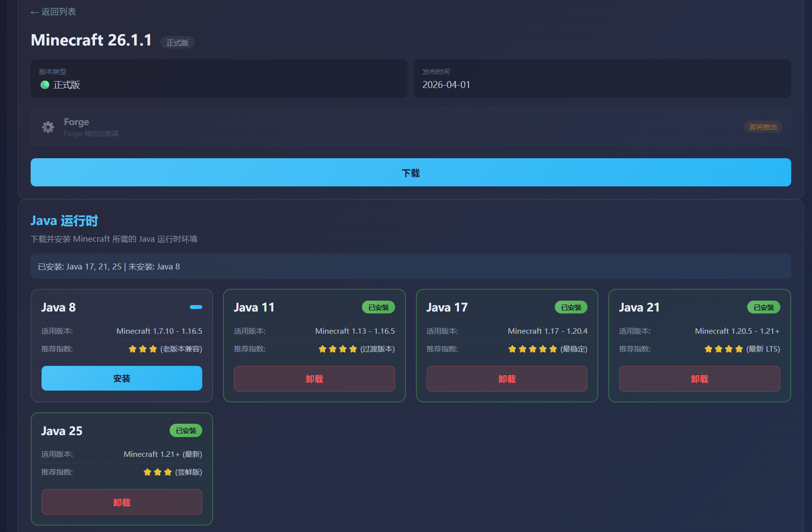
Task: Click 'Minecraft 1.21+ (最新)' on Java 25 card
Action: [x=163, y=454]
